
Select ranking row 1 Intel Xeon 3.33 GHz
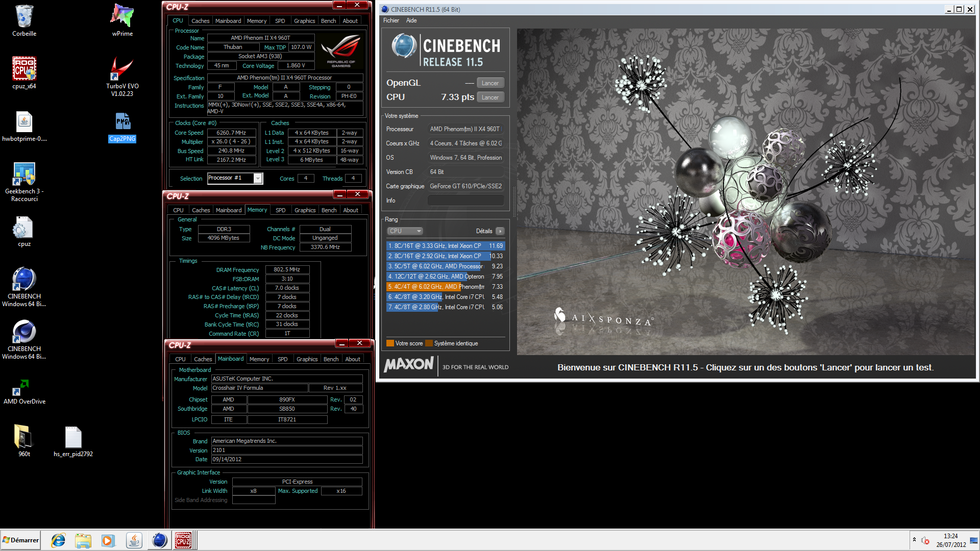pos(445,246)
